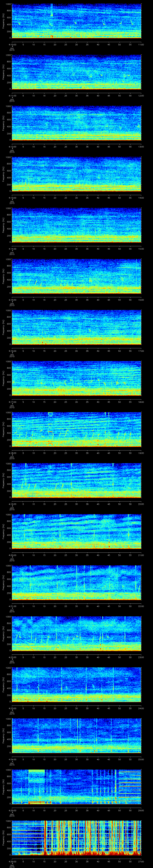The width and height of the screenshot is (153, 868).
Task: Click the "4:18:00" start label
Action: (x=12, y=453)
